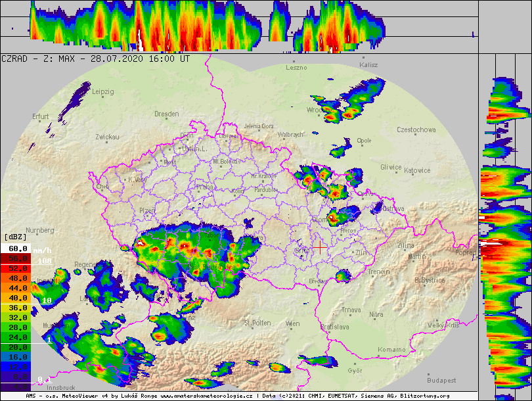Pick the 16.0 dBZ blue legend swatch
This screenshot has height=401, width=532.
[16, 356]
